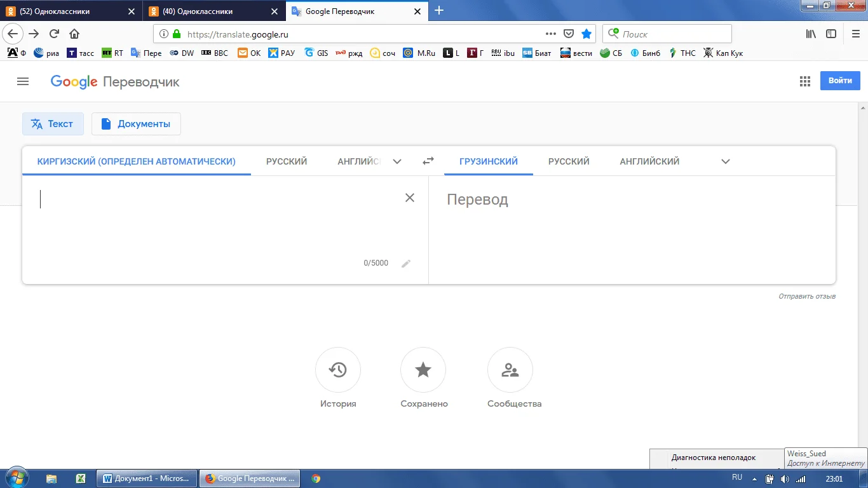Select Грузинский as target language
868x488 pixels.
click(x=489, y=161)
